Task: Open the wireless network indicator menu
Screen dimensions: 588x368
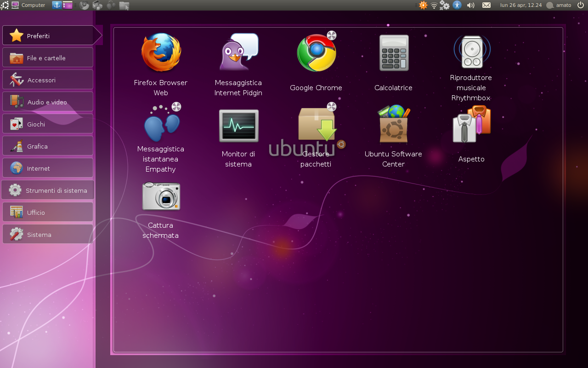Action: 434,5
